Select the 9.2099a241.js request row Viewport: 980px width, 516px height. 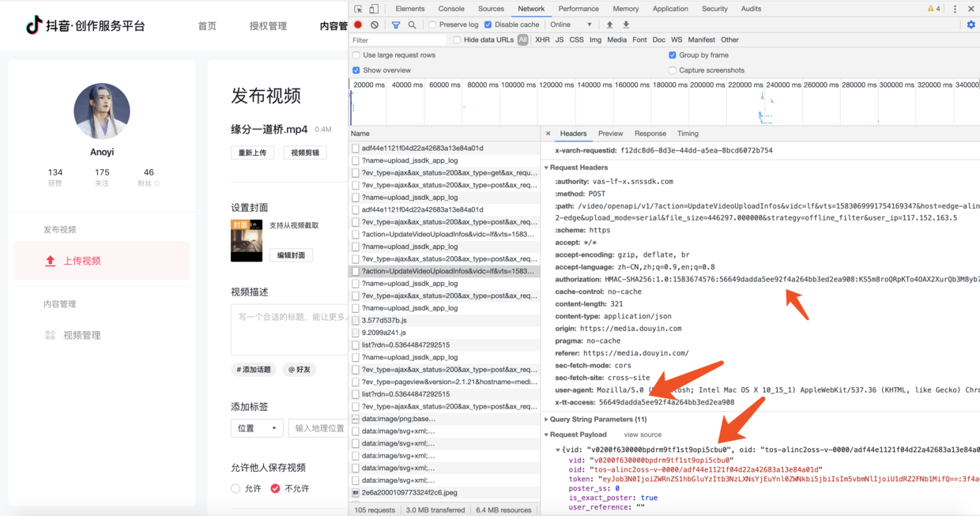point(444,333)
